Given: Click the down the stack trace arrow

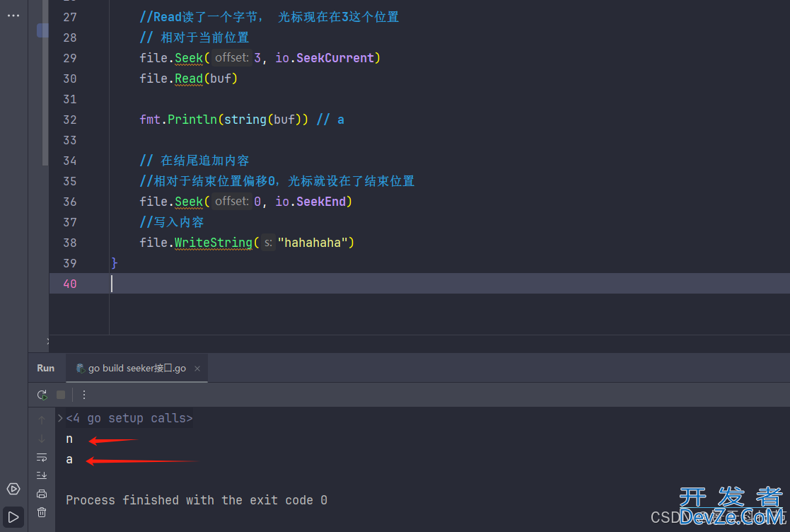Looking at the screenshot, I should point(42,439).
